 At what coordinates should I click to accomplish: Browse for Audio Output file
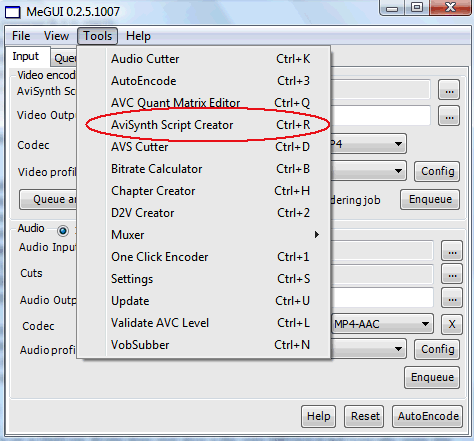[x=452, y=298]
